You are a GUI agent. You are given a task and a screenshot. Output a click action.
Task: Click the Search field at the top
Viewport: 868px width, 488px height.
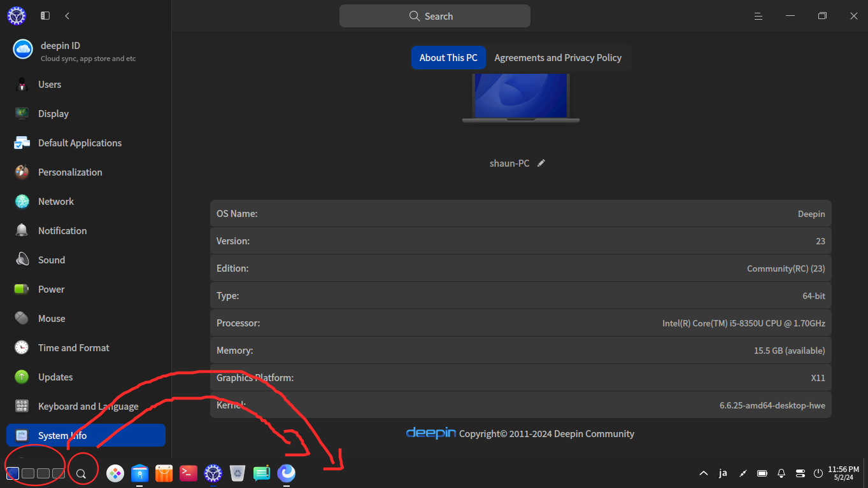(435, 16)
